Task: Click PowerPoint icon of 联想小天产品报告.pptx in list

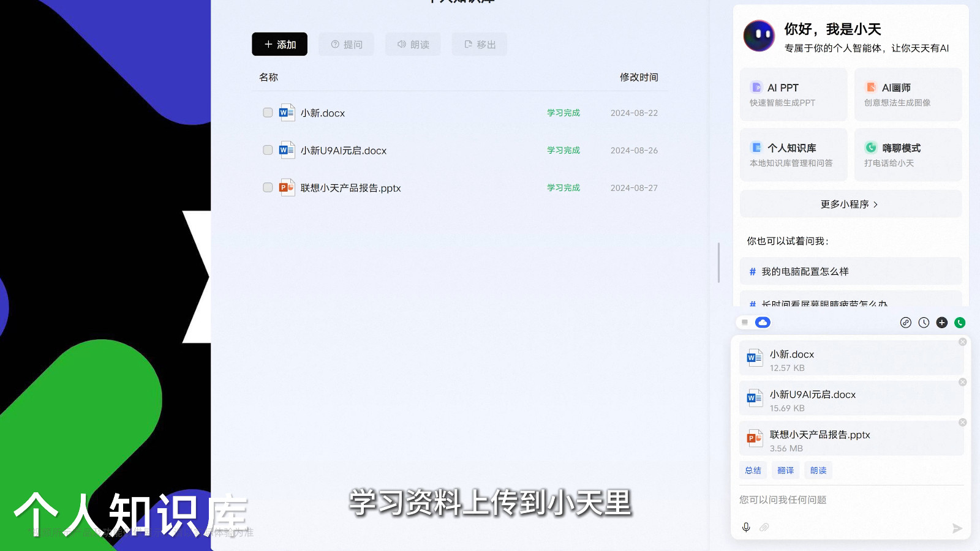Action: 287,187
